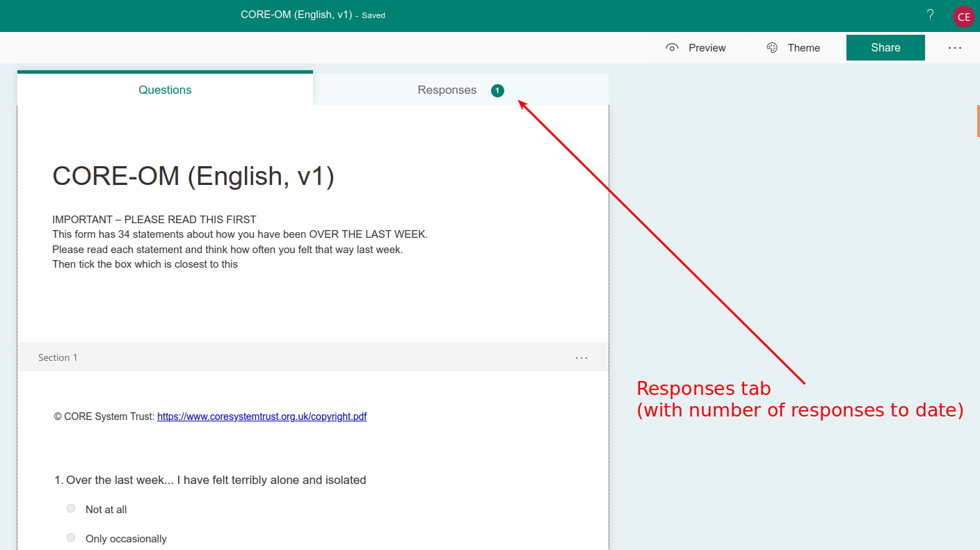The width and height of the screenshot is (980, 550).
Task: Open the Theme customization panel
Action: click(x=794, y=47)
